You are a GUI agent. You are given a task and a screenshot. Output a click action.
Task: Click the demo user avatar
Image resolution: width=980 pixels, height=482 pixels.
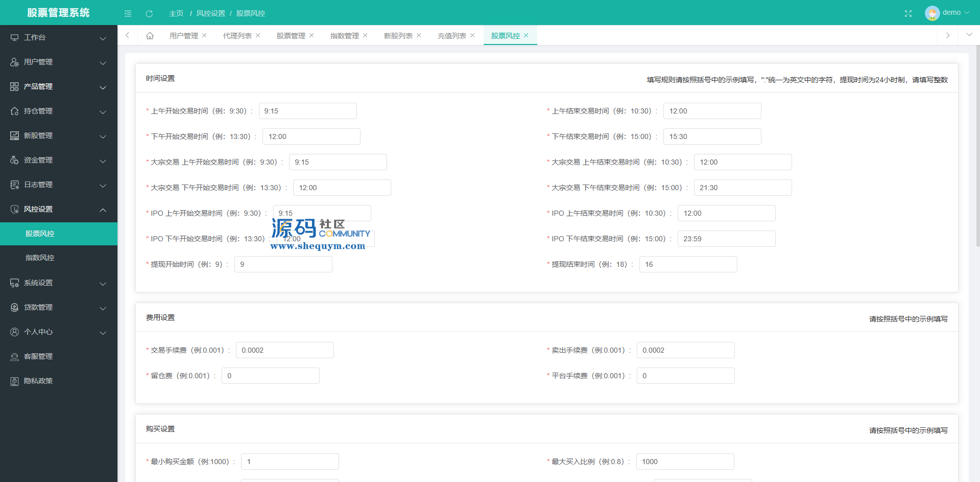pos(932,13)
